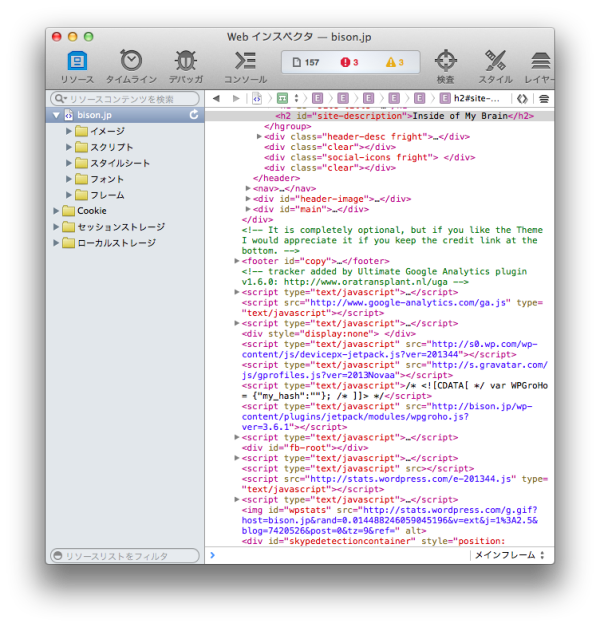Focus the リソースリストをフィルタ filter field
This screenshot has height=627, width=600.
(x=125, y=556)
